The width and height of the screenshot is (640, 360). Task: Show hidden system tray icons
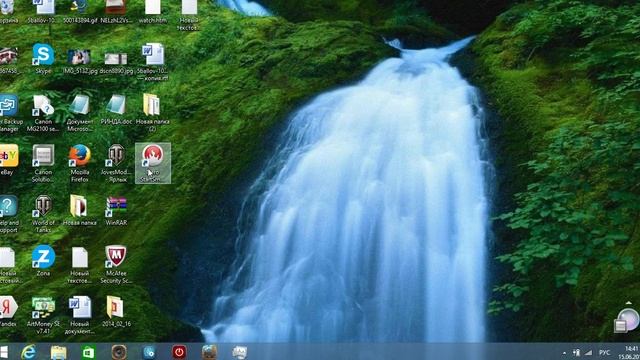(564, 353)
